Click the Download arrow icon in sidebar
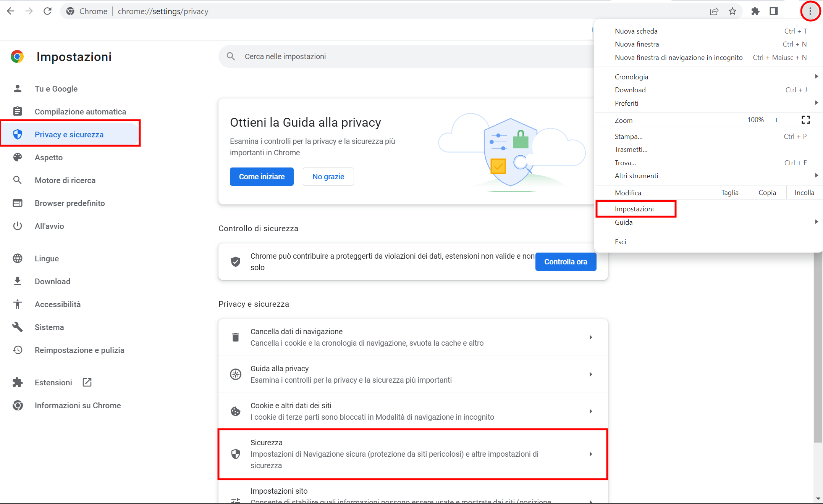 (x=18, y=281)
